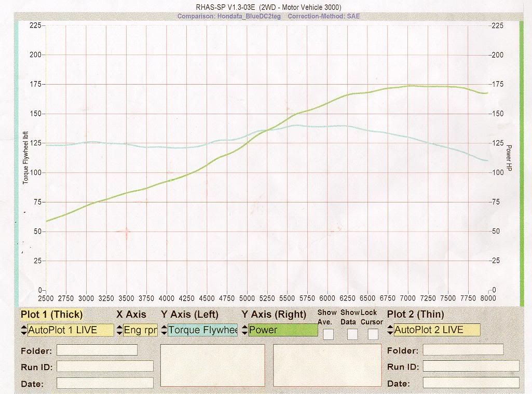Toggle the Show Data checkbox
532x394 pixels.
(x=352, y=334)
